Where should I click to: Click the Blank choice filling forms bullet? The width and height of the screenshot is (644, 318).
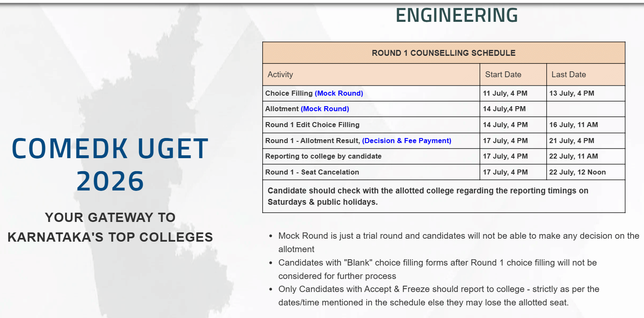437,269
